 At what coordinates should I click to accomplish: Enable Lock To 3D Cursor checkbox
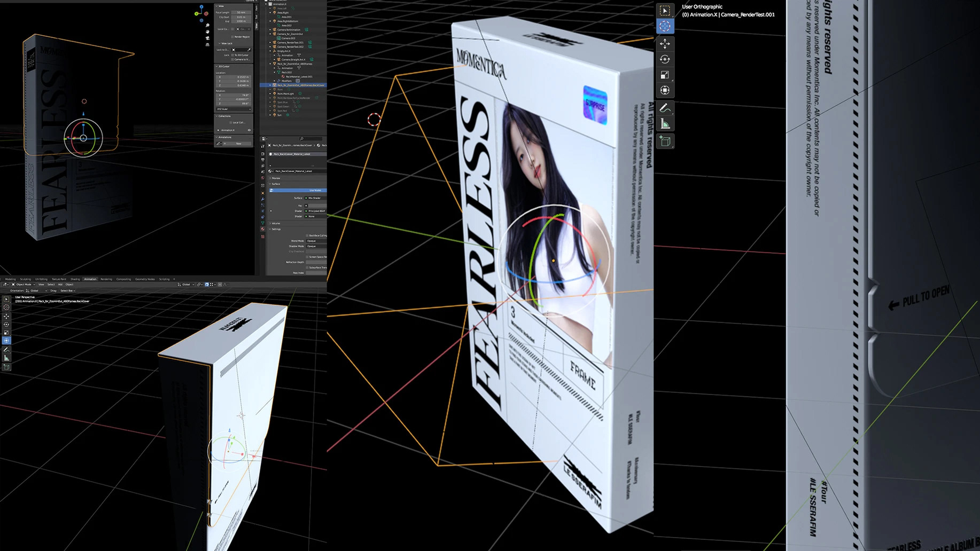point(232,55)
